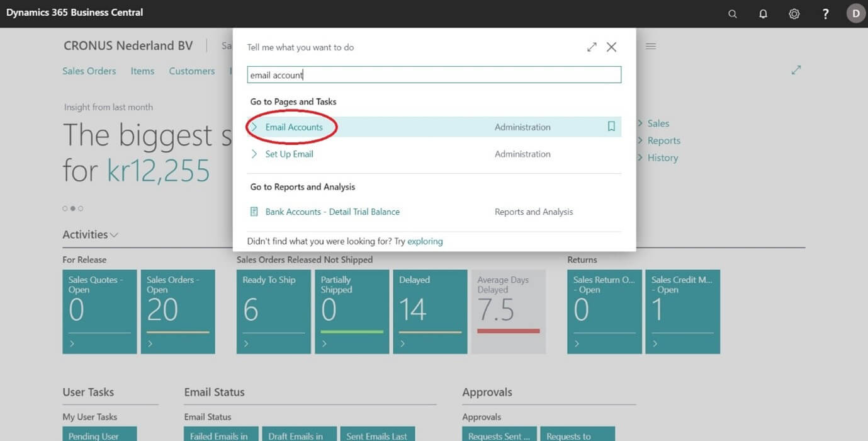Click the 'Insight from last month' text
Viewport: 868px width, 441px height.
108,107
